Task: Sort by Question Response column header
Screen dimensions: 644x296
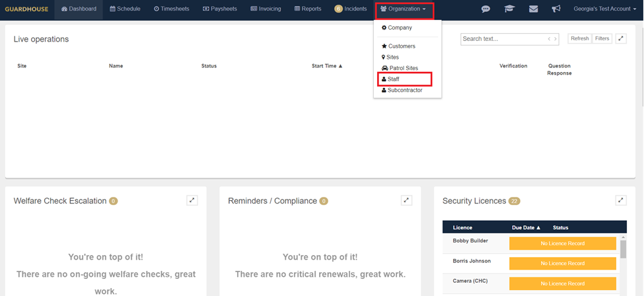Action: point(559,69)
